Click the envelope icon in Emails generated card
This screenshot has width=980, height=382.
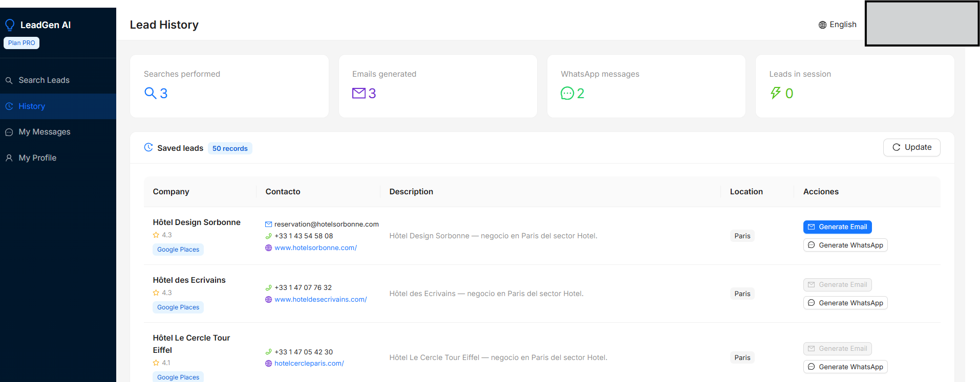point(359,93)
